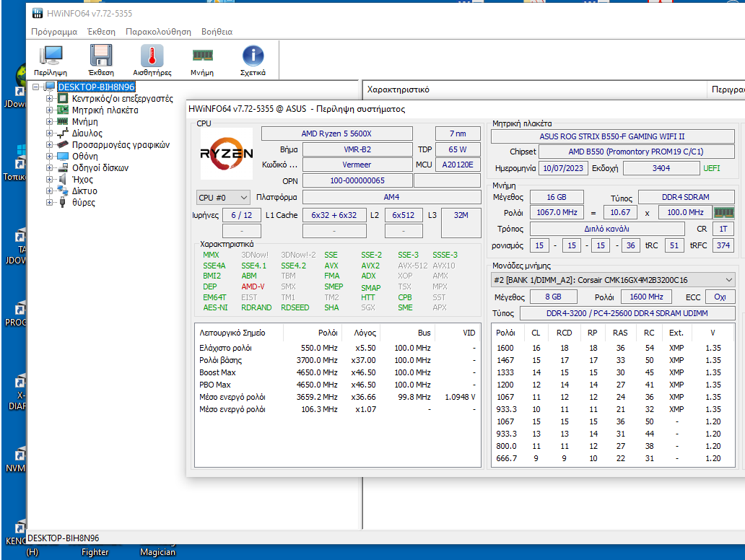Image resolution: width=745 pixels, height=560 pixels.
Task: Expand the Θύρες tree node
Action: pos(49,202)
